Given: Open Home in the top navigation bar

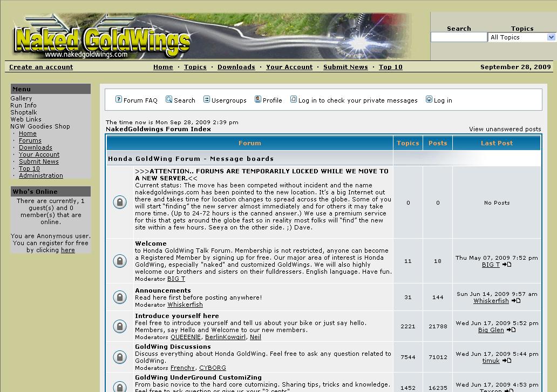Looking at the screenshot, I should [163, 67].
